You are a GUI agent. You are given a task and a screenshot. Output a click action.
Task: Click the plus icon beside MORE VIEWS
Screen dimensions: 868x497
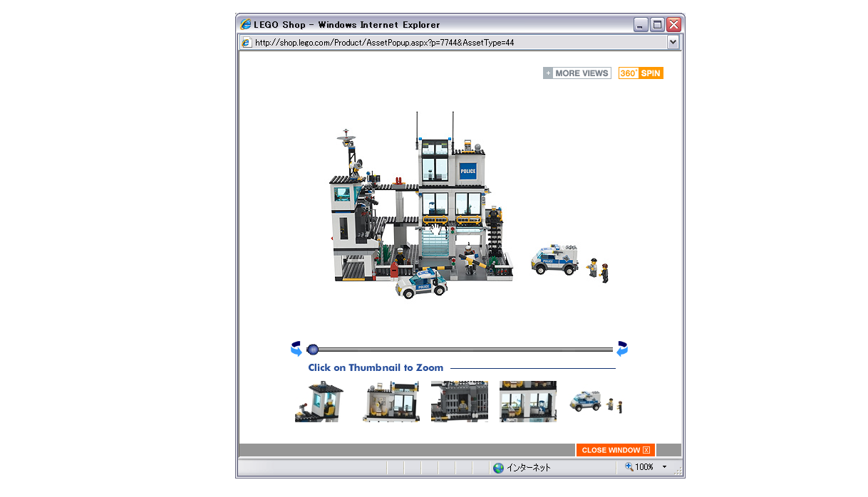point(547,73)
